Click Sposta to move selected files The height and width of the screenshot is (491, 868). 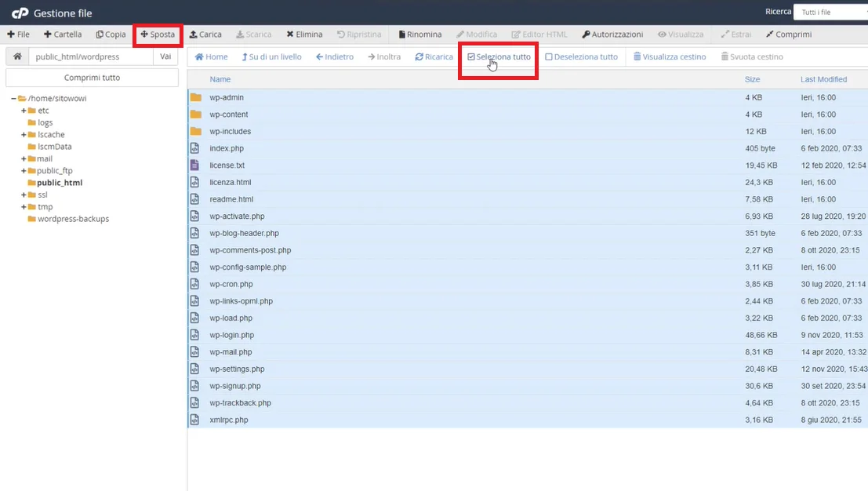pyautogui.click(x=158, y=35)
